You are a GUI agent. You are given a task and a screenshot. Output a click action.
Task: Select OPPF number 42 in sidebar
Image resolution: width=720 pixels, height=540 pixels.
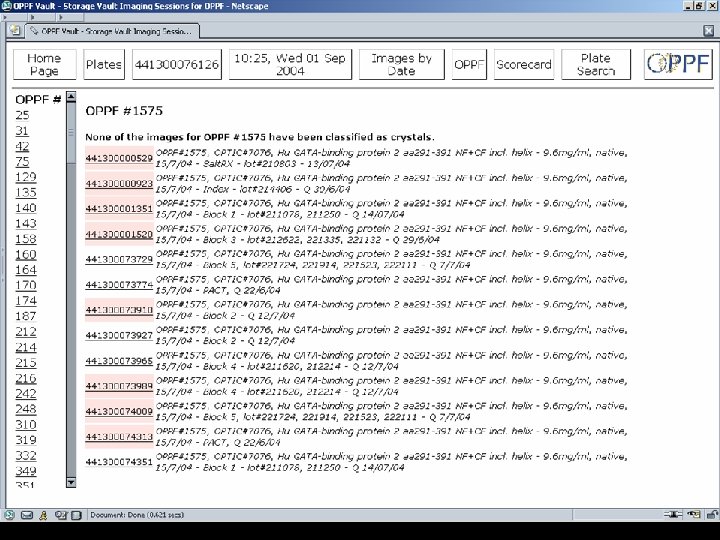tap(22, 146)
